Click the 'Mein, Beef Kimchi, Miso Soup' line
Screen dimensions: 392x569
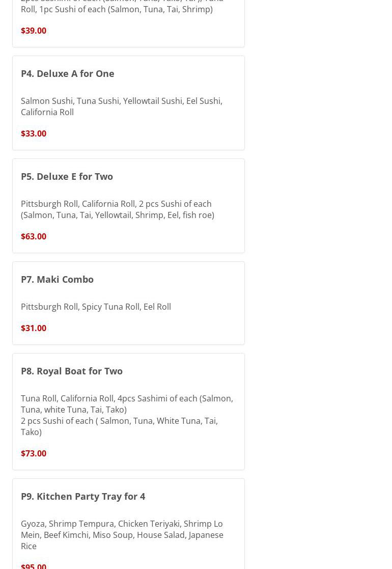coord(122,535)
